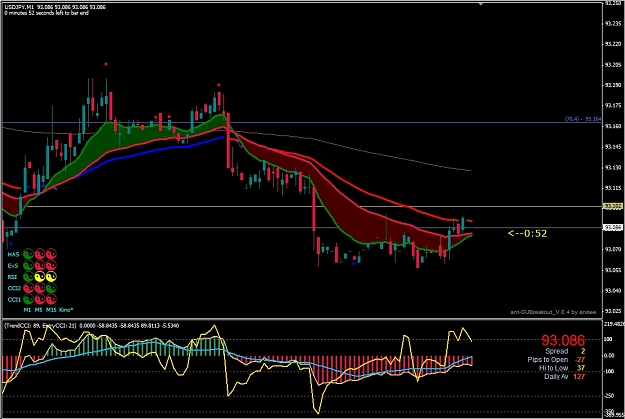
Task: Click the chart shift triangle marker at top
Action: (x=481, y=4)
